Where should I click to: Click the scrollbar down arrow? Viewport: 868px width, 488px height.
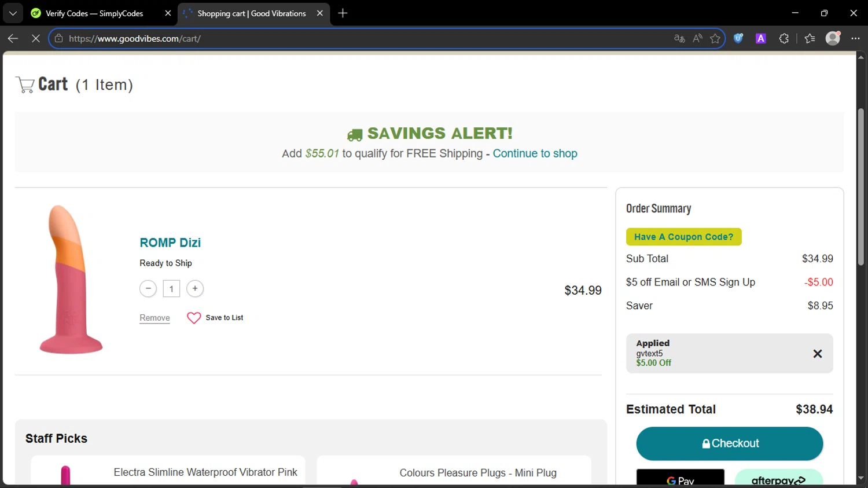pyautogui.click(x=861, y=479)
